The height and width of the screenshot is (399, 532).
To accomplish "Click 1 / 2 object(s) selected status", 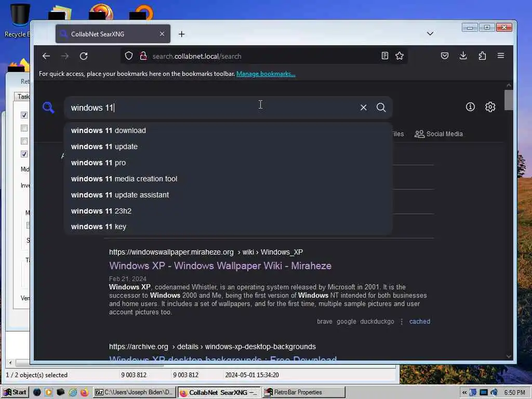I will [37, 375].
